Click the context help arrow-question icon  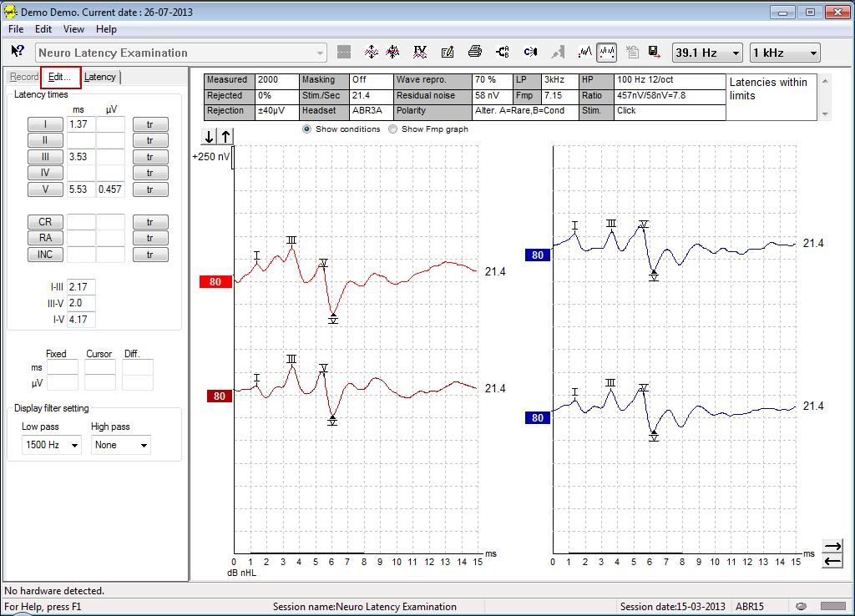click(x=17, y=52)
